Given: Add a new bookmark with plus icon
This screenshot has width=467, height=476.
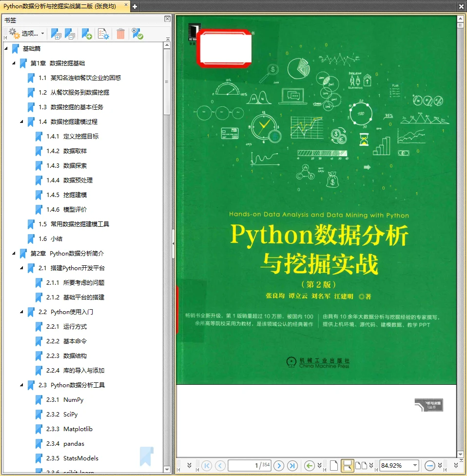Looking at the screenshot, I should tap(86, 34).
